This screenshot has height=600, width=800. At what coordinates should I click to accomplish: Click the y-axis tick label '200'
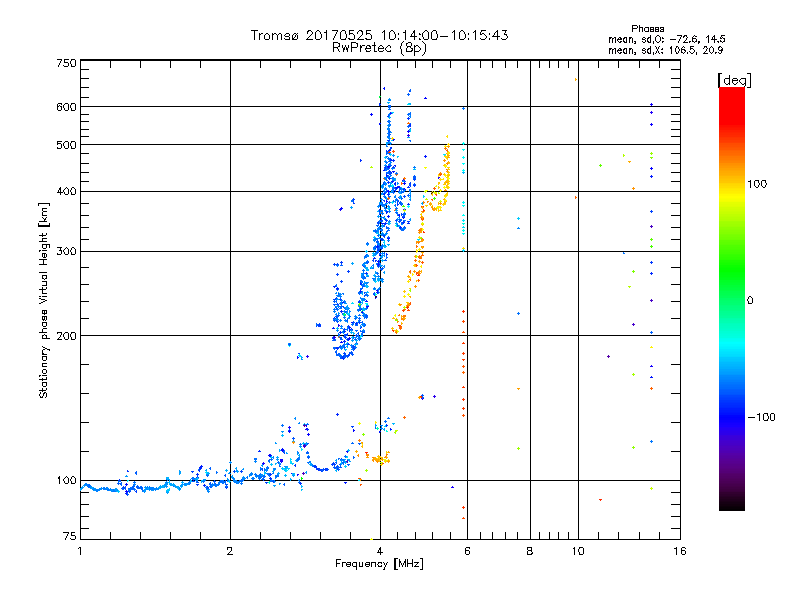point(66,336)
